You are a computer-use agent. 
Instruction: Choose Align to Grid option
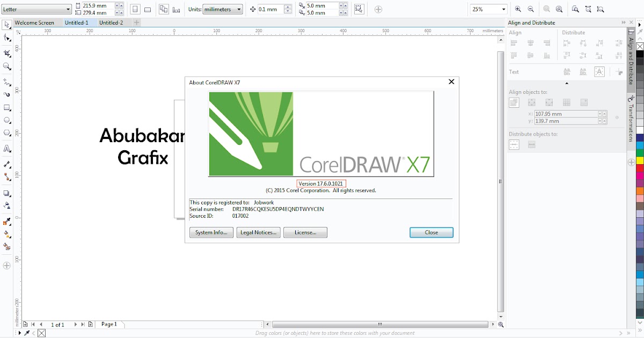566,102
